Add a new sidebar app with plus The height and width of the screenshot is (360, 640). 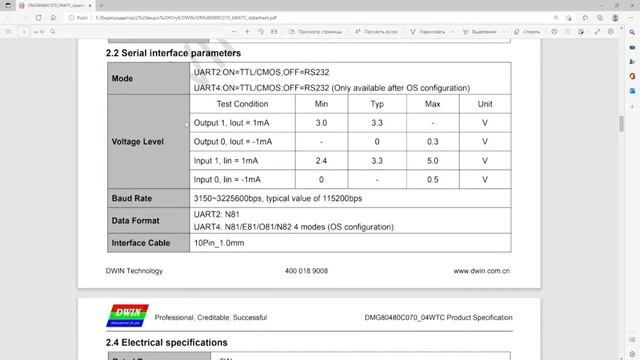(x=632, y=107)
